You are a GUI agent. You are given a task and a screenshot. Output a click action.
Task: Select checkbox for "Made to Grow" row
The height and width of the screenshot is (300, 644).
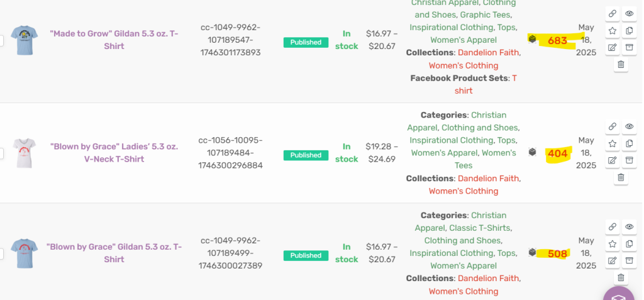point(1,40)
